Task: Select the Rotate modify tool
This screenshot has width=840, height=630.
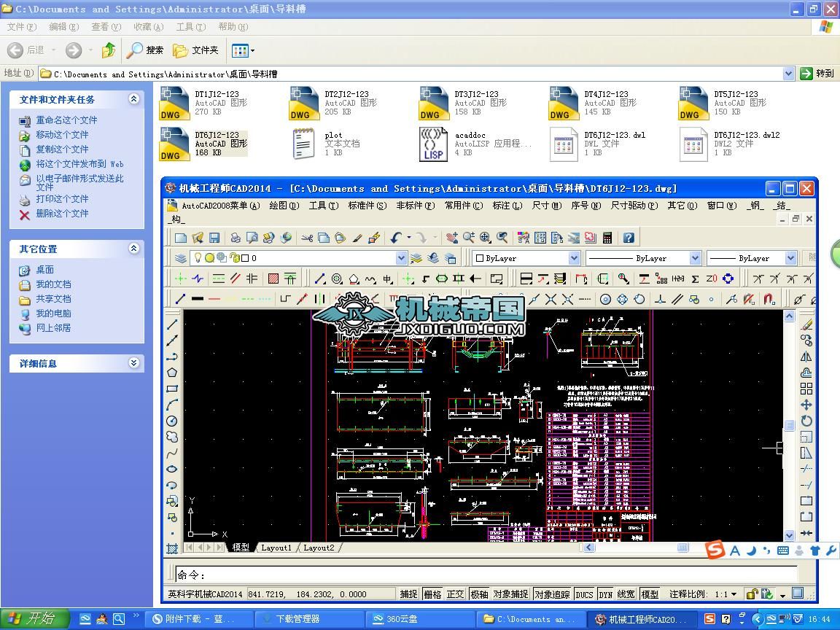Action: tap(806, 421)
